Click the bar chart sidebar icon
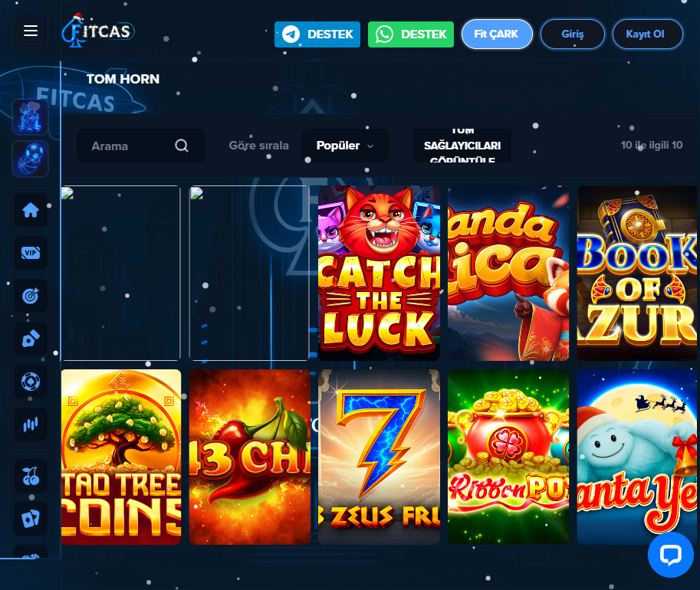This screenshot has height=590, width=700. [x=31, y=424]
